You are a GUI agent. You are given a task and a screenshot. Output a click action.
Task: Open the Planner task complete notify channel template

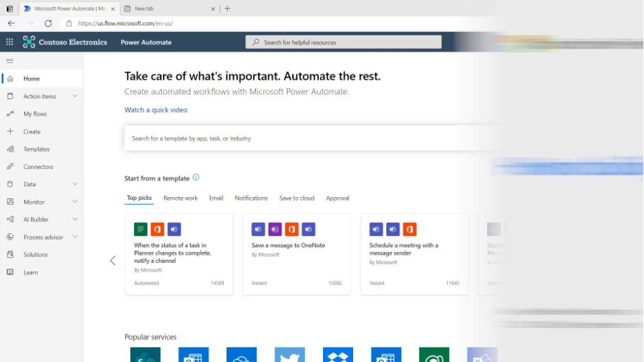point(179,254)
